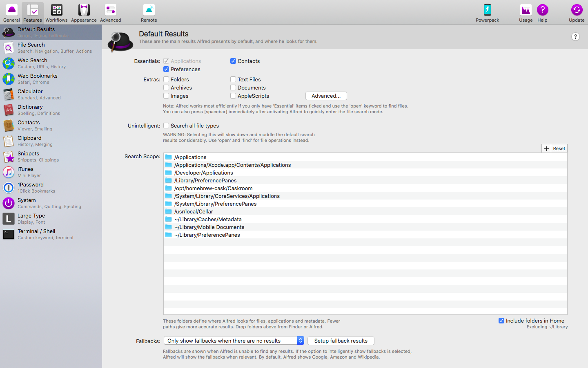Reset the search scope list

tap(559, 148)
